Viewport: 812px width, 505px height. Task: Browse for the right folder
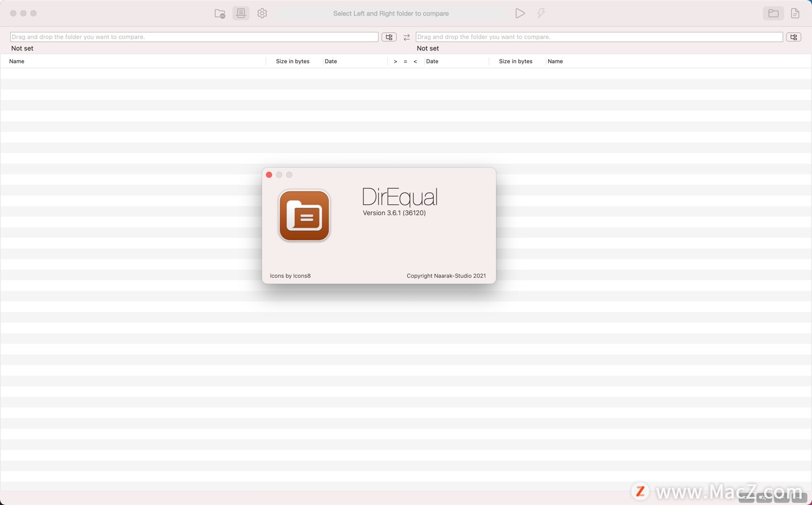click(794, 37)
